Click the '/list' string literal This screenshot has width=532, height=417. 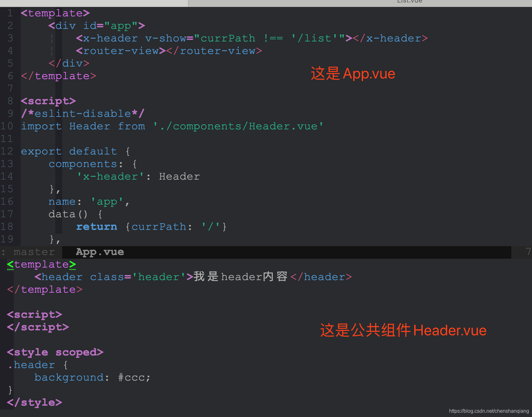coord(314,38)
